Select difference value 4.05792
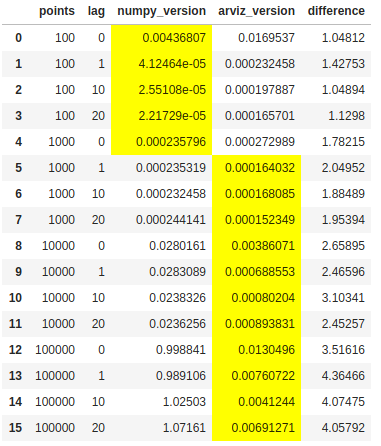Image resolution: width=381 pixels, height=446 pixels. 336,428
